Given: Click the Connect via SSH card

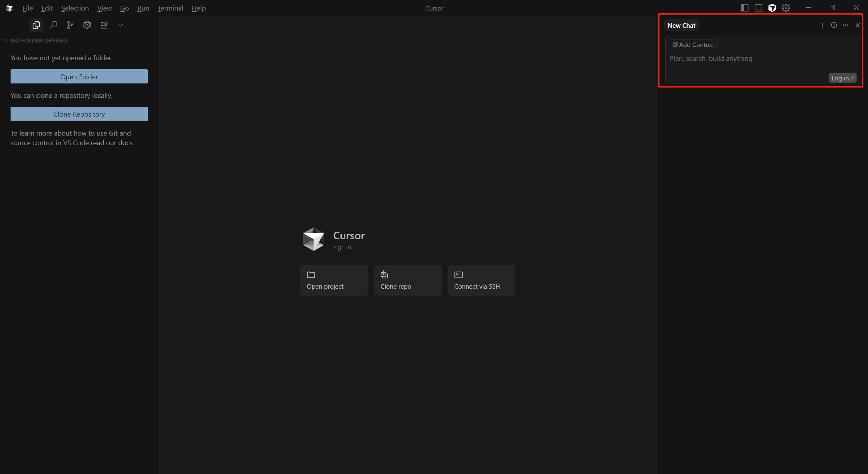Looking at the screenshot, I should tap(481, 280).
